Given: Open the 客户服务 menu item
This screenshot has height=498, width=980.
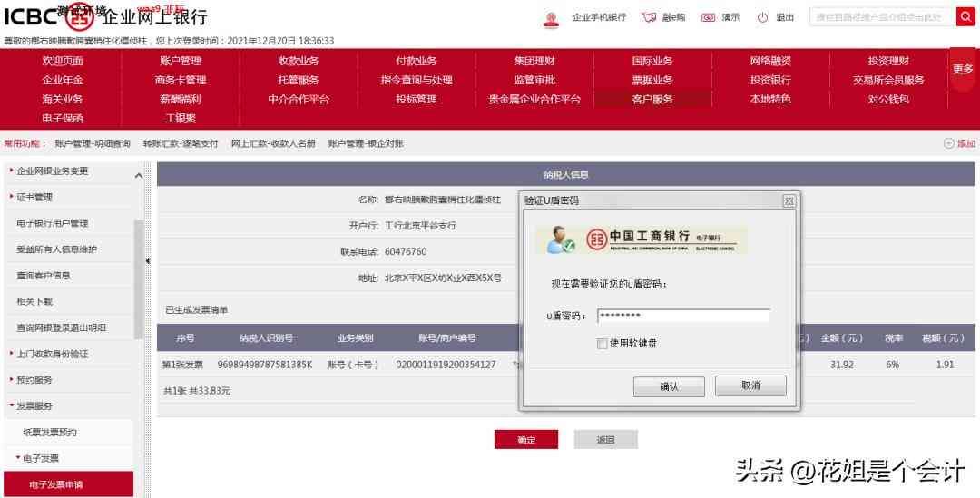Looking at the screenshot, I should (652, 100).
